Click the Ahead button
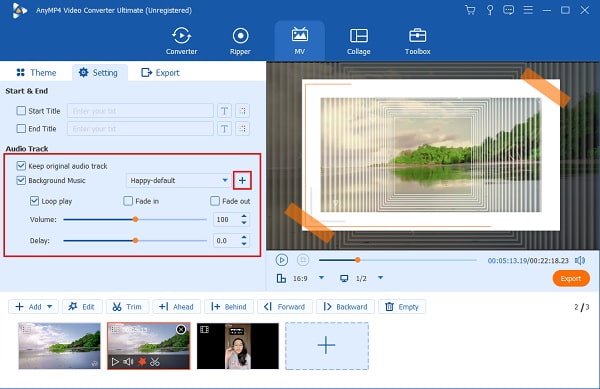This screenshot has width=600, height=389. [176, 307]
